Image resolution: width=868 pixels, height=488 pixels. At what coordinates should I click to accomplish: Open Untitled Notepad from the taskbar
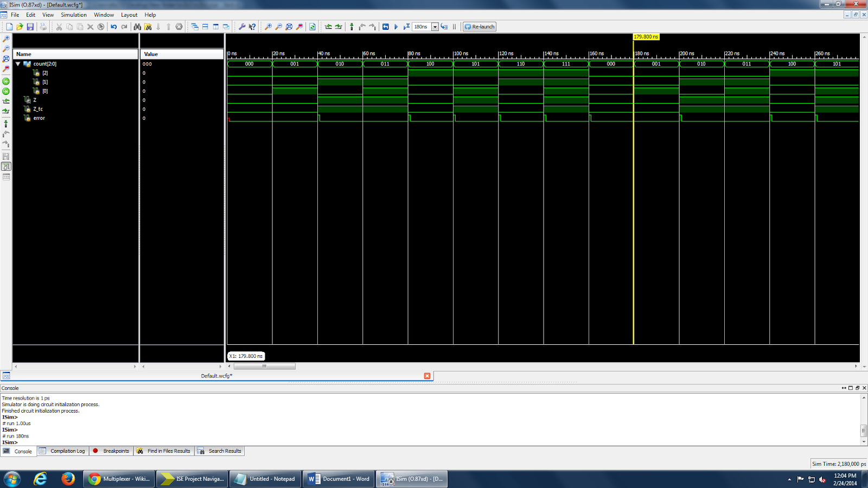(265, 479)
